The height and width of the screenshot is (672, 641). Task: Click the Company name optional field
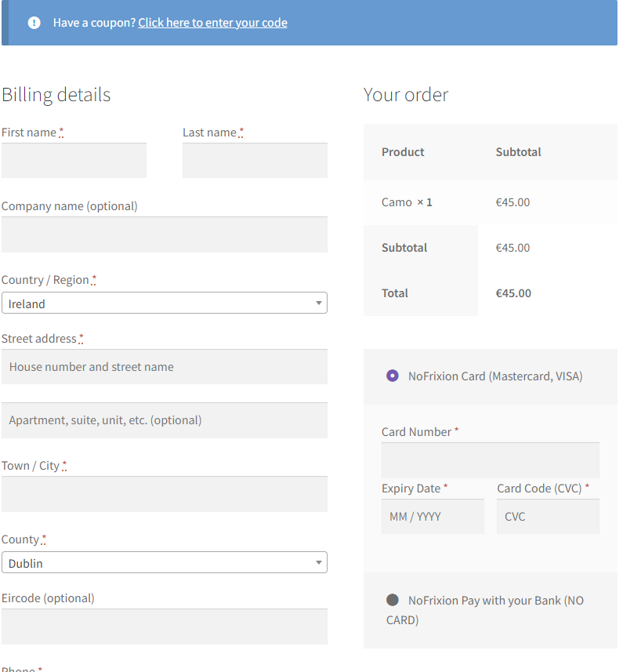pos(164,234)
